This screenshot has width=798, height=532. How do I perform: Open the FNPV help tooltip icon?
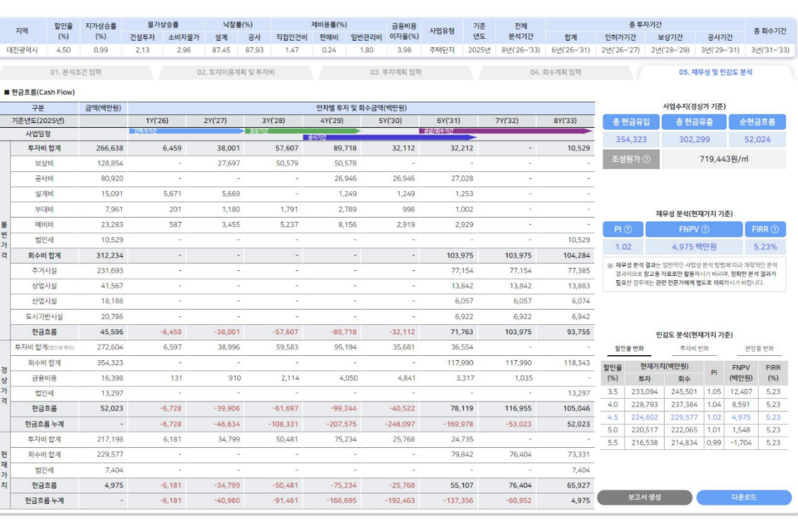pyautogui.click(x=707, y=229)
